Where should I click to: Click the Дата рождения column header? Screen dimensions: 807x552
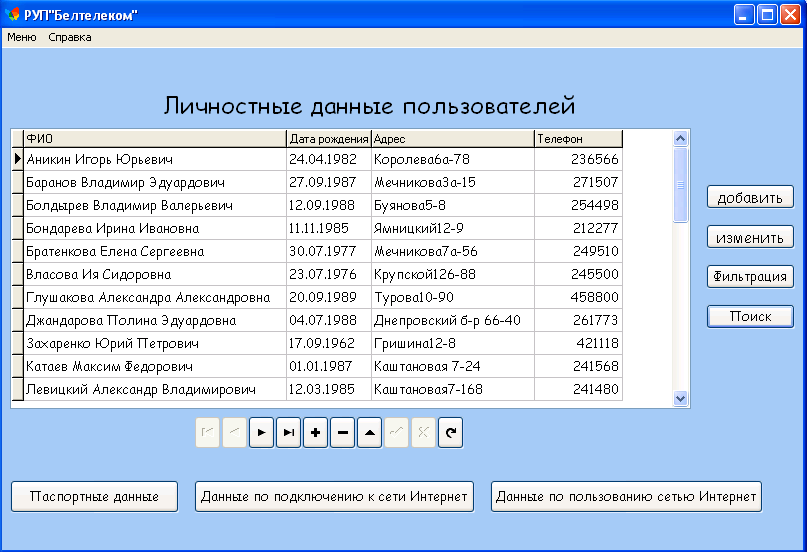click(328, 139)
